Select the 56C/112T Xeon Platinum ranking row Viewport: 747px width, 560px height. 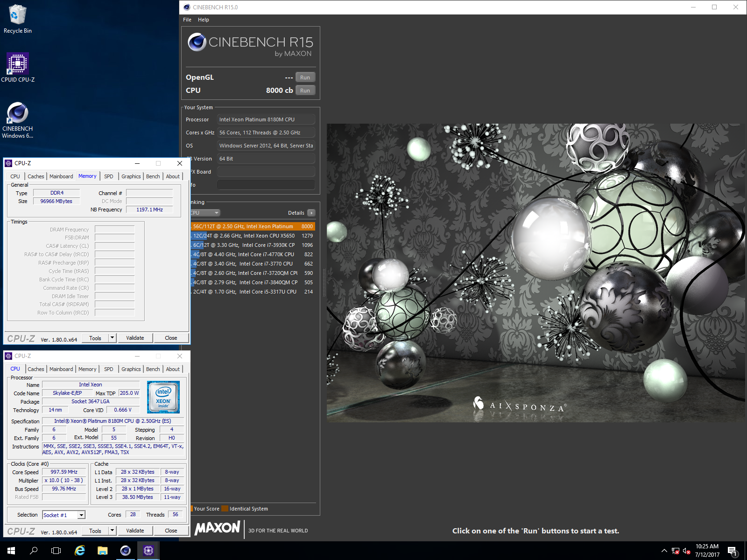tap(253, 226)
